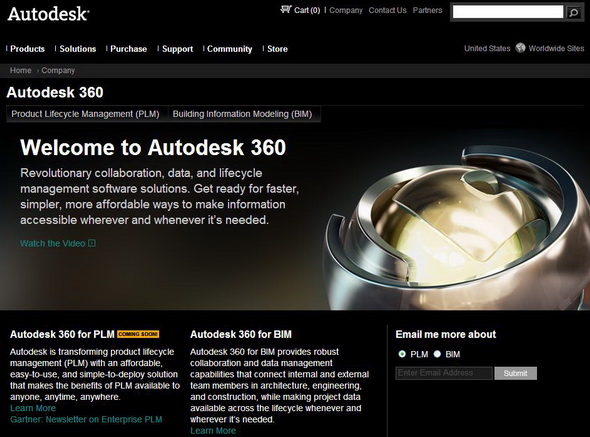Click the site search input box
This screenshot has width=590, height=437.
click(508, 12)
